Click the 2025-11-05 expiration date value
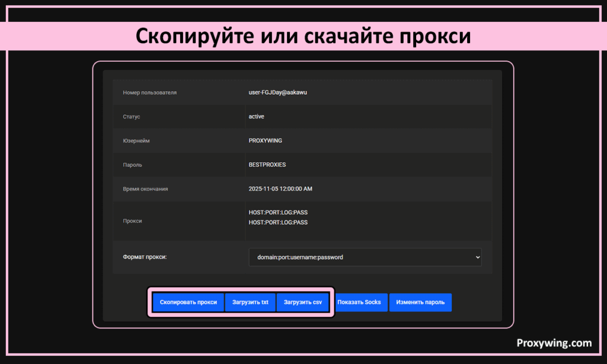This screenshot has width=607, height=364. click(x=280, y=189)
